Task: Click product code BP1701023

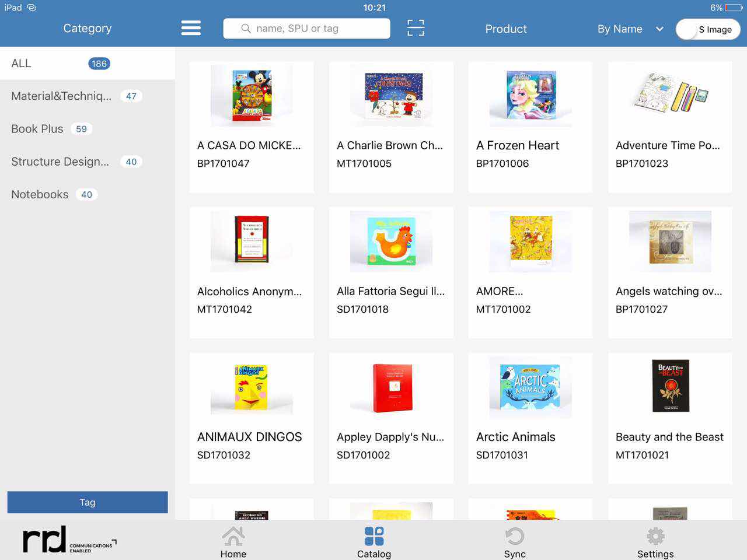Action: 642,163
